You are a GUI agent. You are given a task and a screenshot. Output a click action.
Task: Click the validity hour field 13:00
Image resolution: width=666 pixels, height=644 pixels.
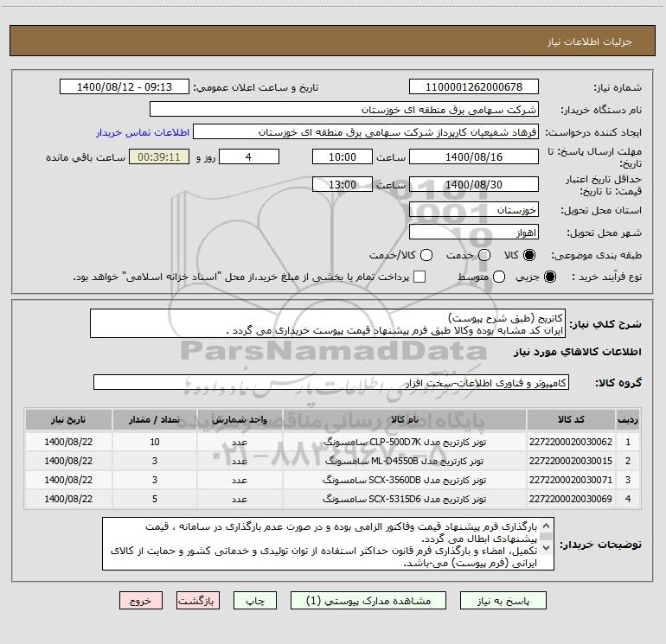(x=343, y=184)
